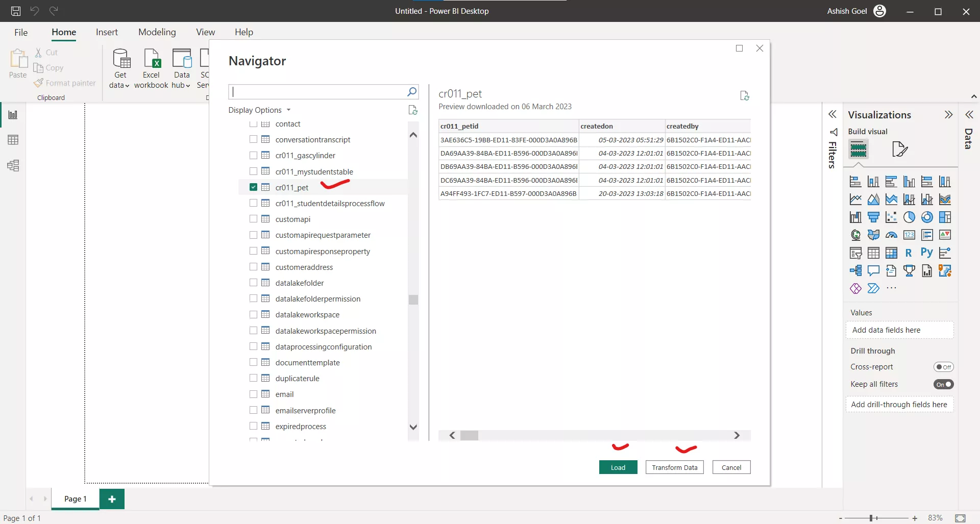Open the Get data tool
This screenshot has width=980, height=524.
point(119,67)
